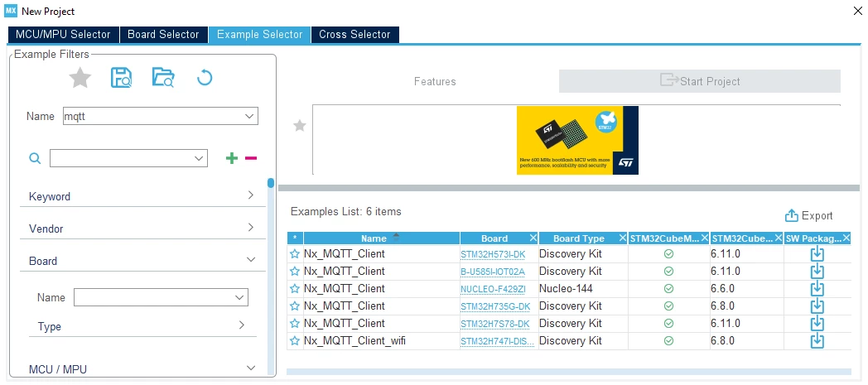Switch to the Board Selector tab
The width and height of the screenshot is (868, 385).
(x=163, y=34)
